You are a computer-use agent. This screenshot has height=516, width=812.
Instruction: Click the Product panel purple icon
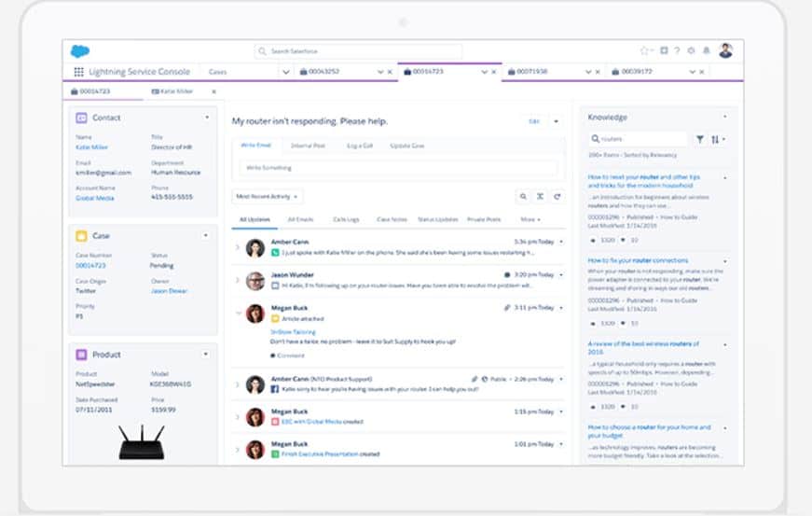(81, 355)
